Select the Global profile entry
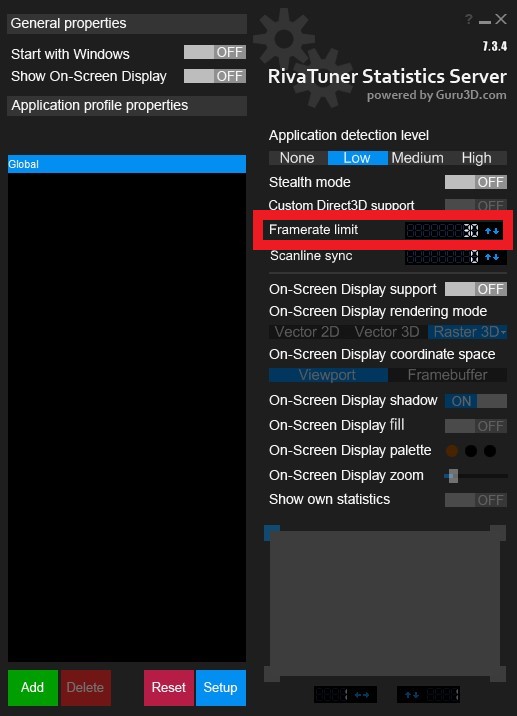Viewport: 517px width, 716px height. click(x=127, y=164)
